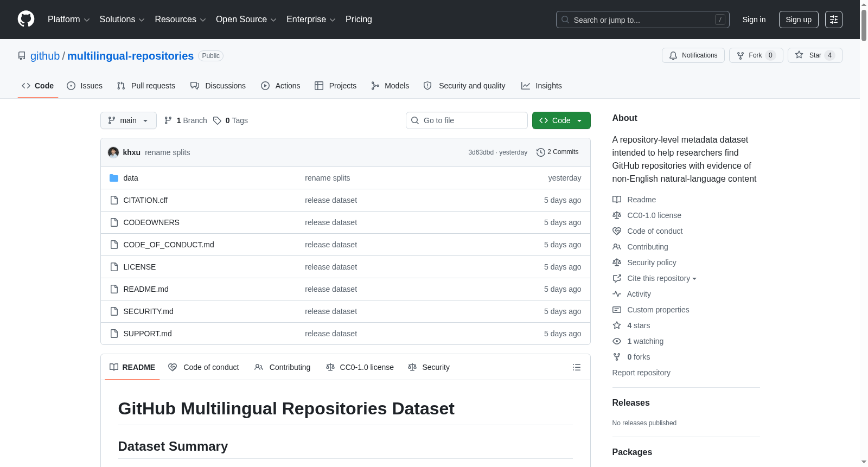Toggle repository Notifications bell
This screenshot has height=467, width=868.
[x=693, y=55]
